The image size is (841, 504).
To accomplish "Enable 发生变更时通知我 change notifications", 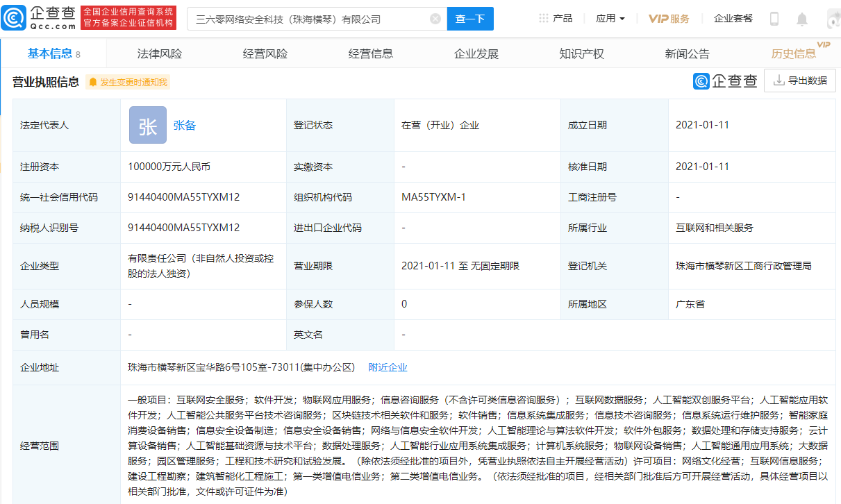I will [126, 82].
